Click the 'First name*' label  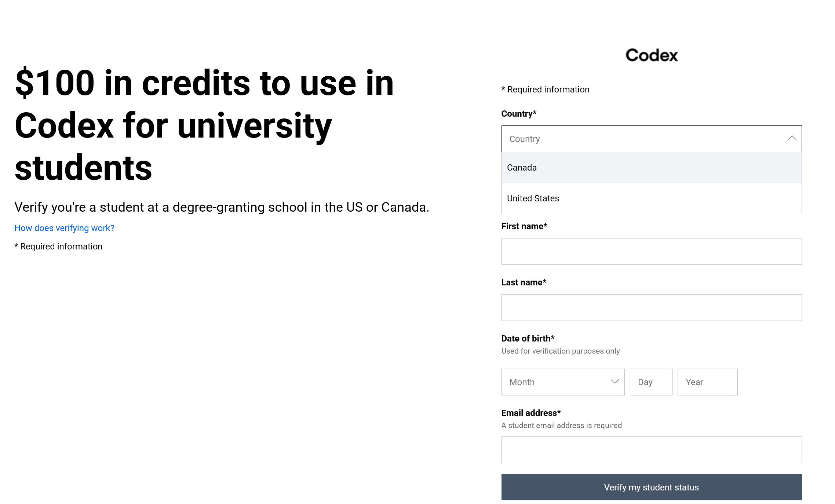[524, 226]
